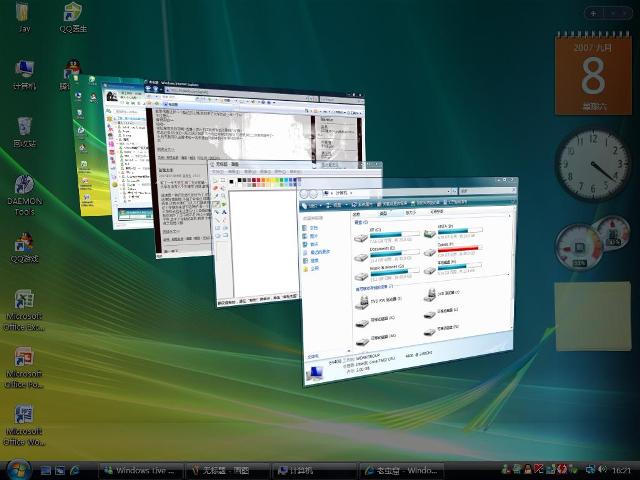
Task: Open the Recycle Bin desktop icon
Action: [24, 128]
